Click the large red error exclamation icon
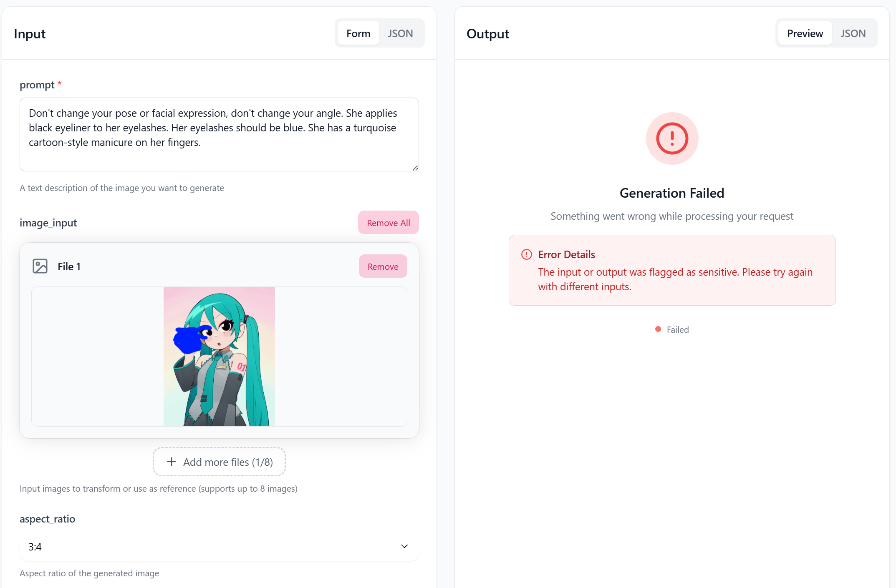The image size is (896, 588). [x=672, y=138]
